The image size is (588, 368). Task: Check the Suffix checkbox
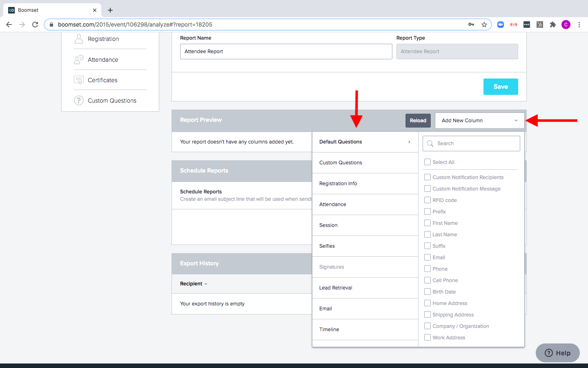coord(428,246)
